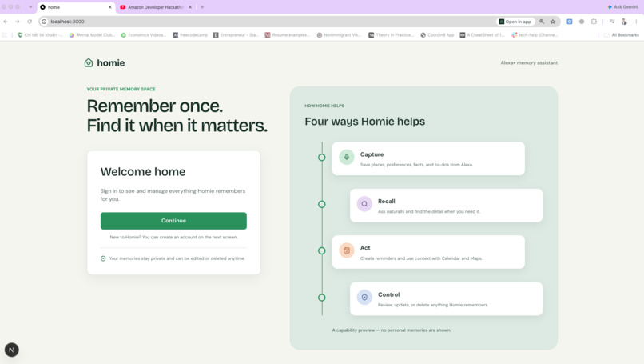
Task: Click the privacy shield icon beside 'Your memories stay private'
Action: click(103, 258)
